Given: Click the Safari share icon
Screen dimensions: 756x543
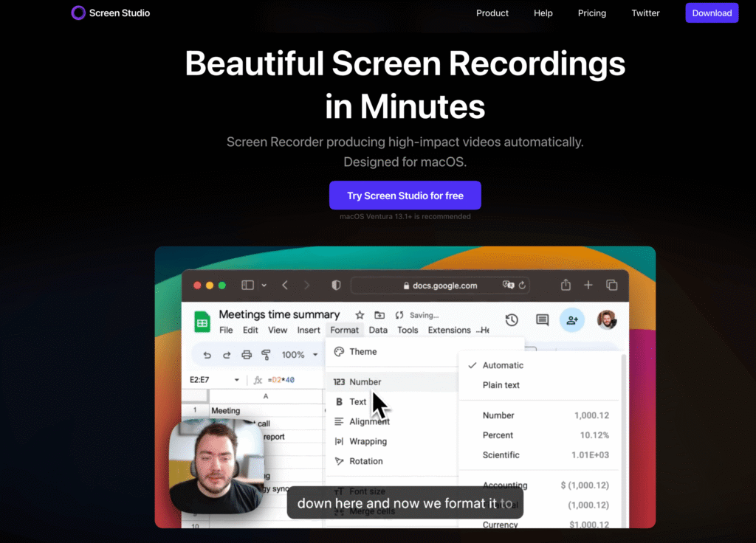Looking at the screenshot, I should pos(566,285).
